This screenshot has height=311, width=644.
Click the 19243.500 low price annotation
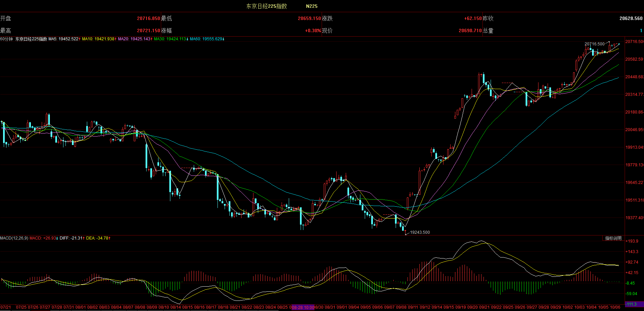click(420, 232)
